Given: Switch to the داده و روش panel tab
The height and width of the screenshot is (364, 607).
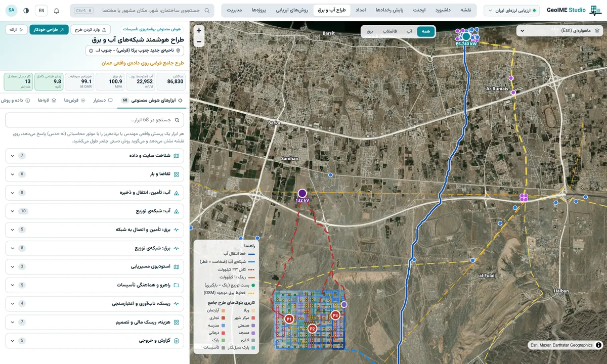Looking at the screenshot, I should coord(16,100).
